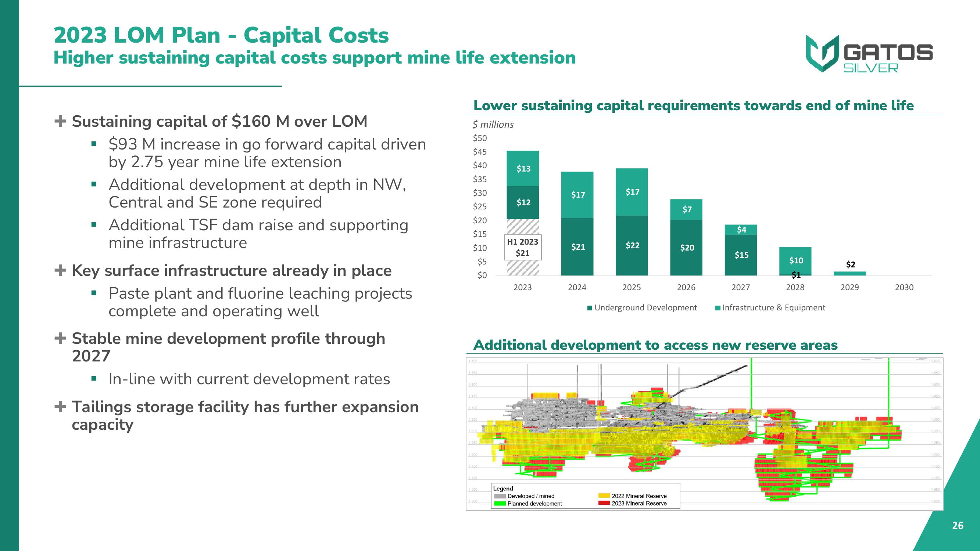Click the 2024 bar's $21 underground segment

[x=577, y=247]
